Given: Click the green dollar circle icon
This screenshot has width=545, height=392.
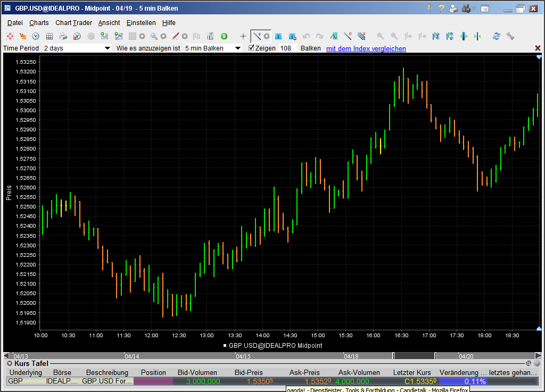Looking at the screenshot, I should (x=224, y=36).
